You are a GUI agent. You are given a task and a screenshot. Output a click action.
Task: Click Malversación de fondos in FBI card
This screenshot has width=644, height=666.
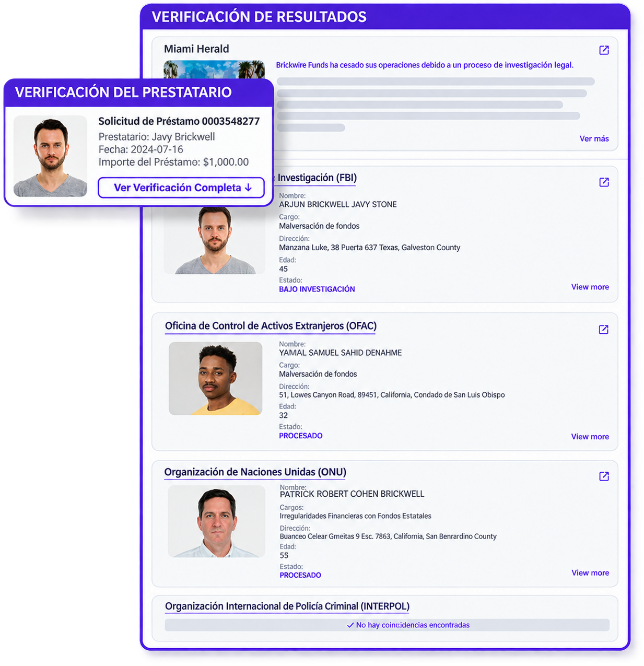click(319, 226)
